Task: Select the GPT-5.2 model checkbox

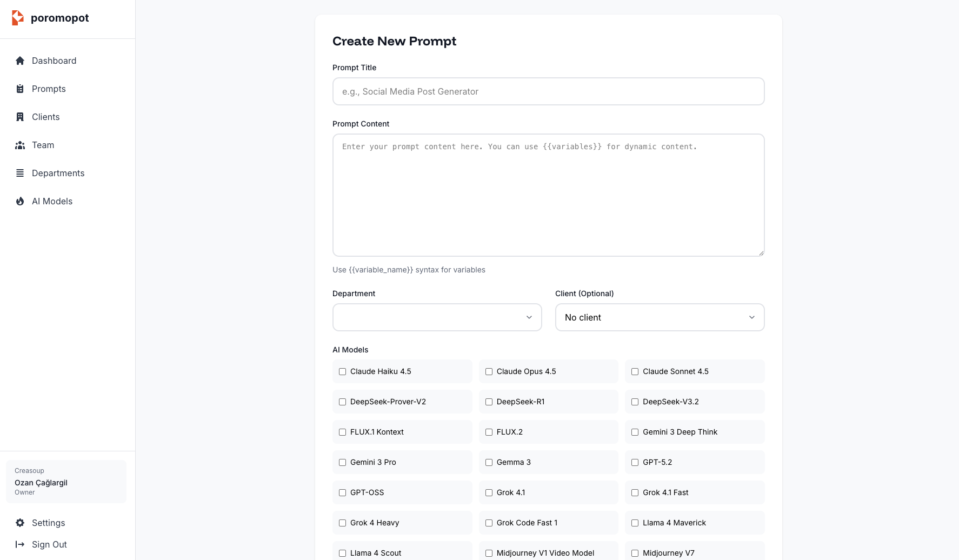Action: click(635, 462)
